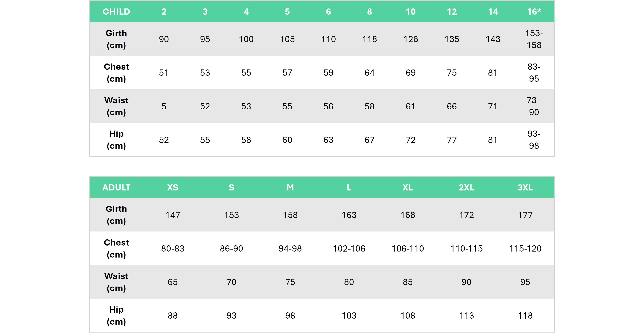Select the adult Hip (cm) row label
This screenshot has width=644, height=333.
point(116,315)
